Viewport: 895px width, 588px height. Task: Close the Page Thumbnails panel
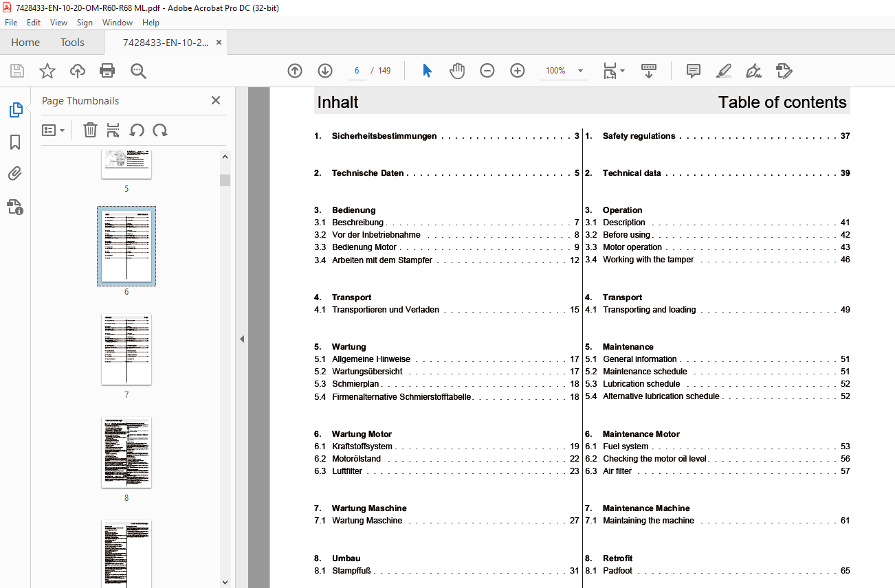tap(216, 100)
